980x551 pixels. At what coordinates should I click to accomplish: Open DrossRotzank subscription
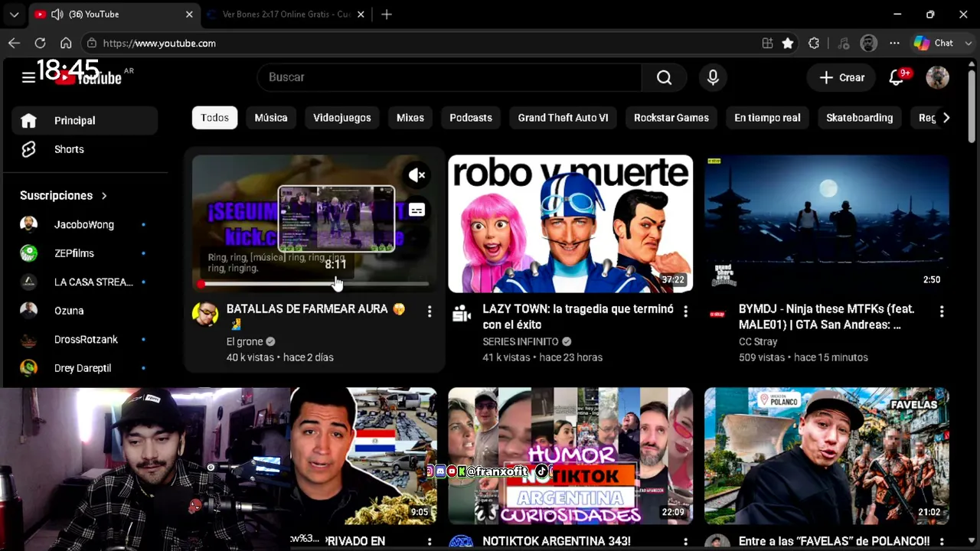pyautogui.click(x=84, y=339)
